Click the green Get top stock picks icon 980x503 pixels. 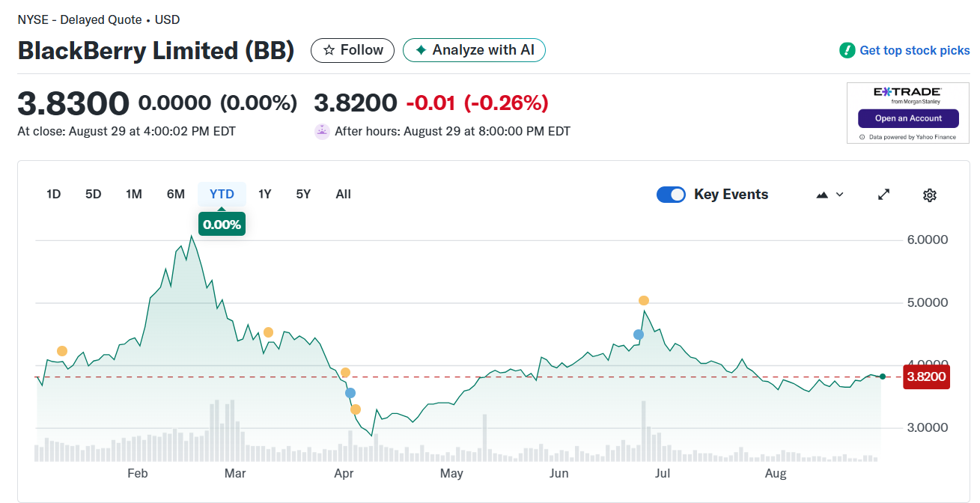pyautogui.click(x=847, y=50)
